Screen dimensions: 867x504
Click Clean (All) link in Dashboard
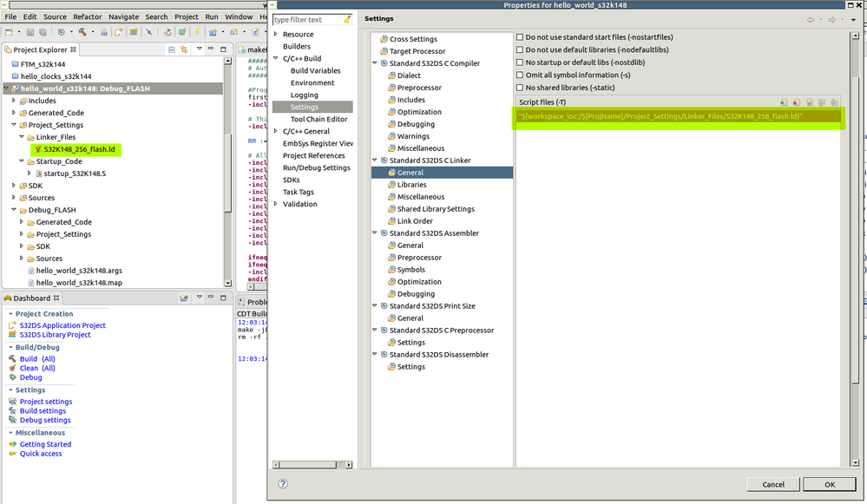[37, 369]
